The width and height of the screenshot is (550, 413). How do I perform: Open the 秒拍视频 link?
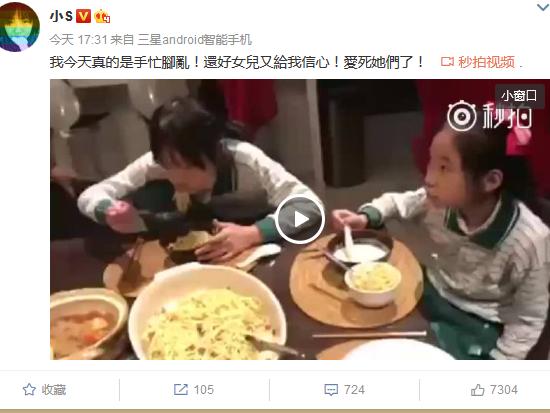486,62
